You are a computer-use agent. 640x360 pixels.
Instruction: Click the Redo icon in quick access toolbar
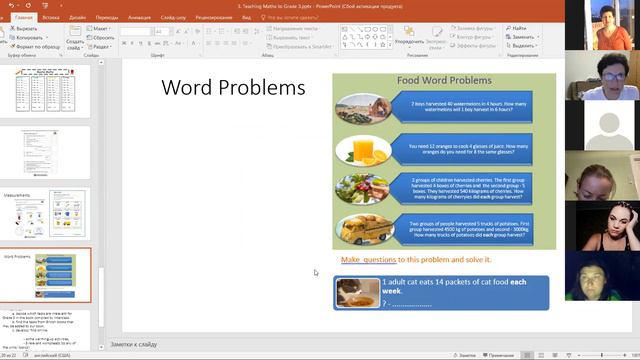tap(28, 6)
